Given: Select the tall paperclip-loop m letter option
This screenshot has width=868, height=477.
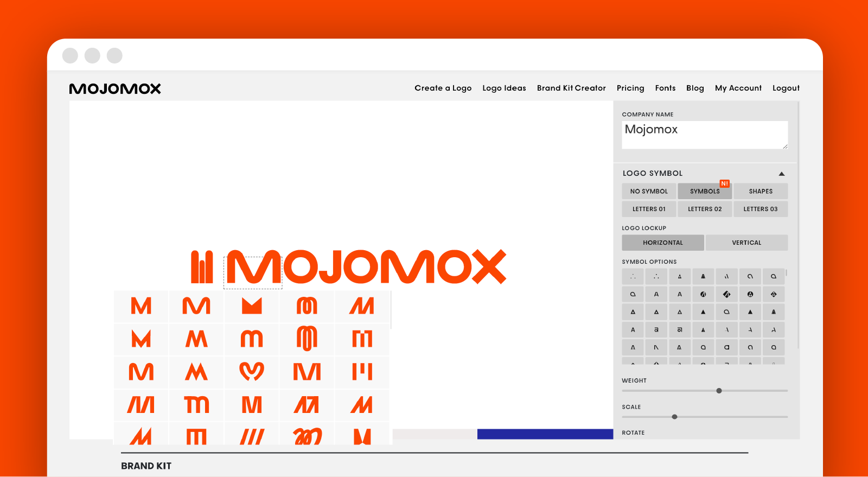Looking at the screenshot, I should coord(307,339).
